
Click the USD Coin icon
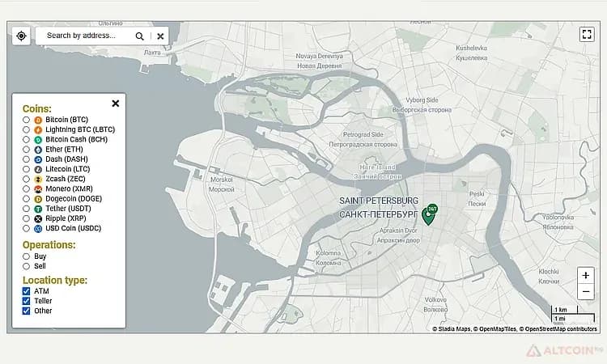38,229
